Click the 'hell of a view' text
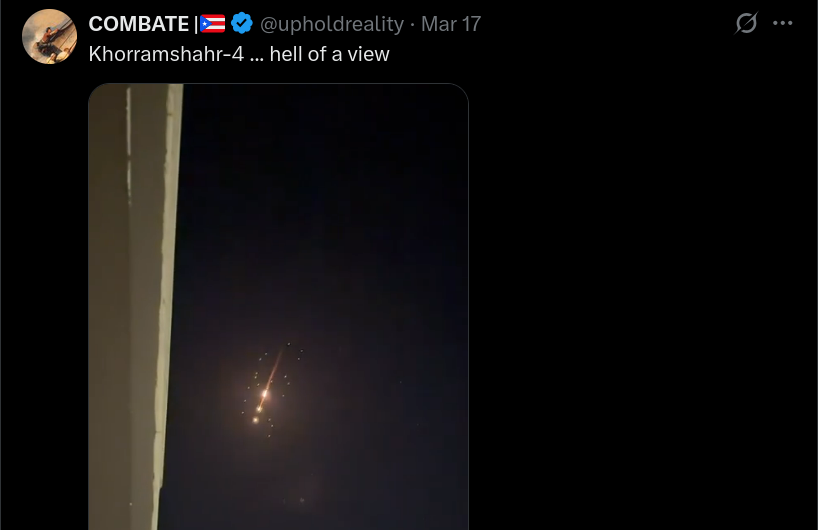Screen dimensions: 818x530 [x=329, y=54]
